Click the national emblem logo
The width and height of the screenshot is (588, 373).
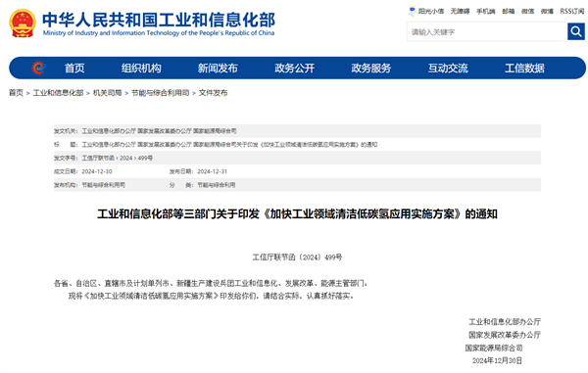coord(23,23)
